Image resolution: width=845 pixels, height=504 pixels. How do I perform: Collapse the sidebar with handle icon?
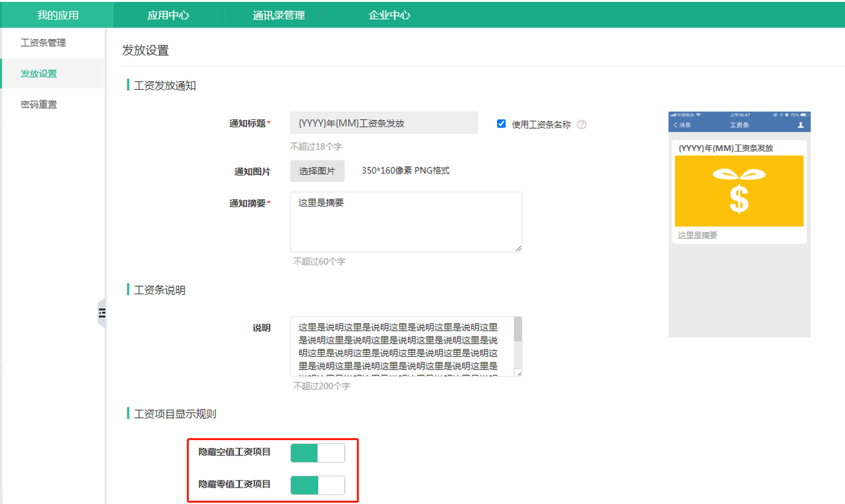(x=102, y=313)
